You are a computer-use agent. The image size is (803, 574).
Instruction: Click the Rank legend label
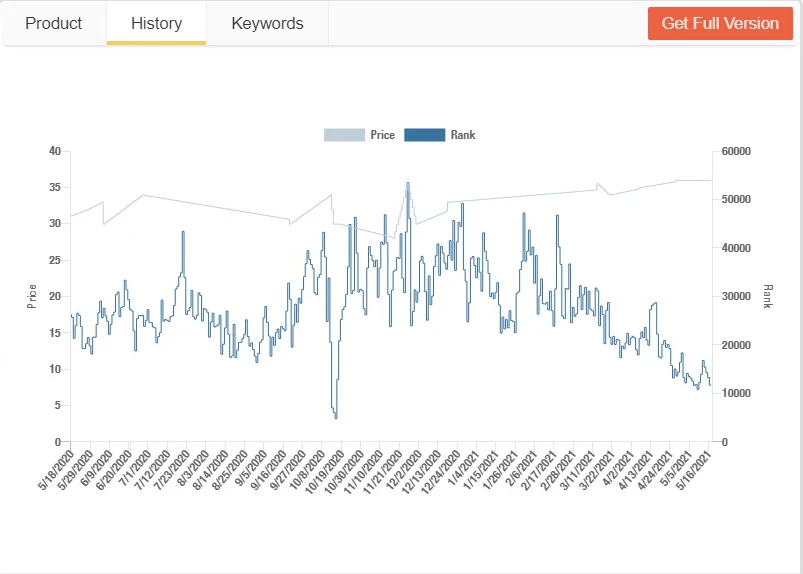[x=463, y=135]
